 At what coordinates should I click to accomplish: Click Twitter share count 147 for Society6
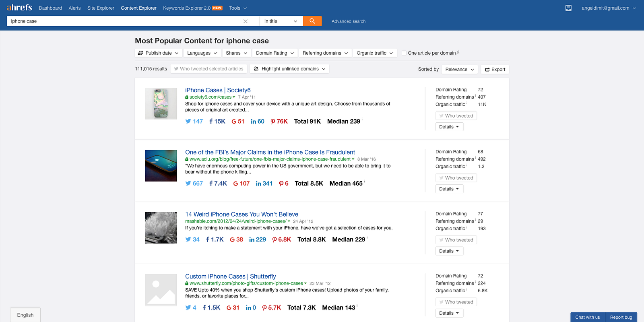(194, 121)
